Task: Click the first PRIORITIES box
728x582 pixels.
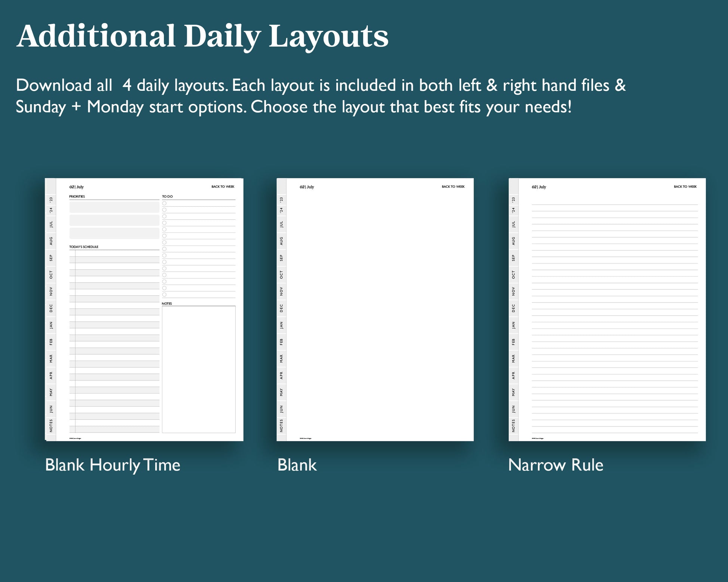Action: [114, 207]
